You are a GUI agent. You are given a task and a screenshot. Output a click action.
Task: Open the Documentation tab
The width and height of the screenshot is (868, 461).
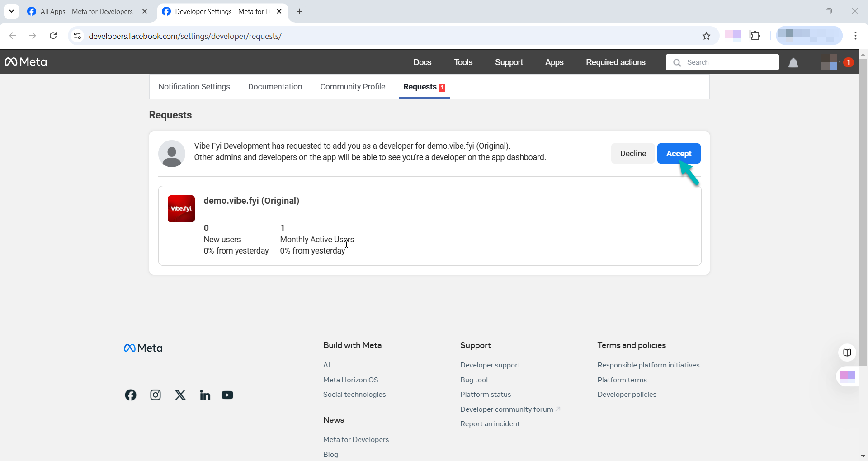pyautogui.click(x=275, y=87)
